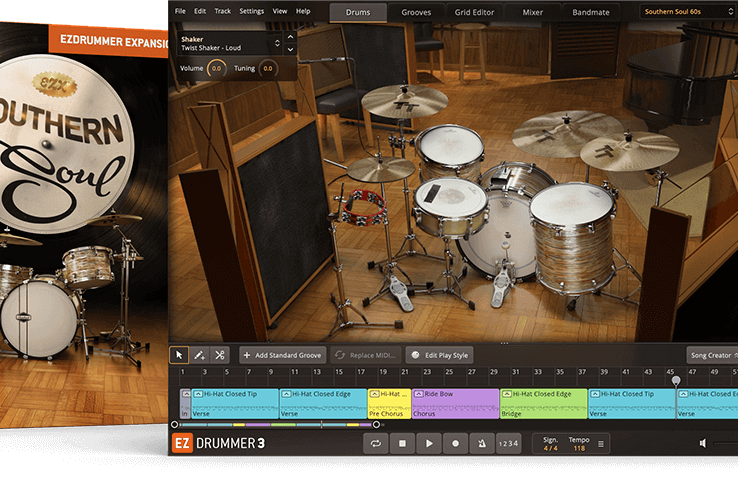
Task: Click the cowbell mounted on the kick drum
Action: (x=502, y=176)
